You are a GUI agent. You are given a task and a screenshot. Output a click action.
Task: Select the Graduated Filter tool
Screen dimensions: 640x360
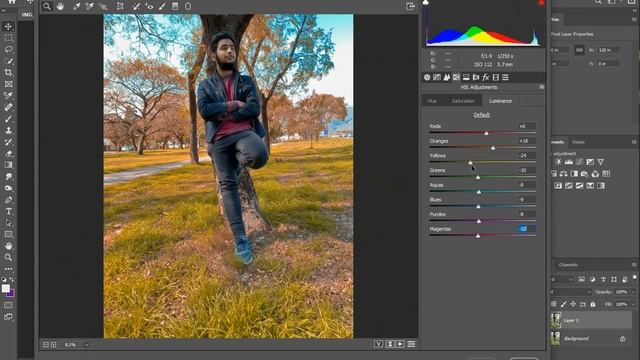[x=175, y=6]
